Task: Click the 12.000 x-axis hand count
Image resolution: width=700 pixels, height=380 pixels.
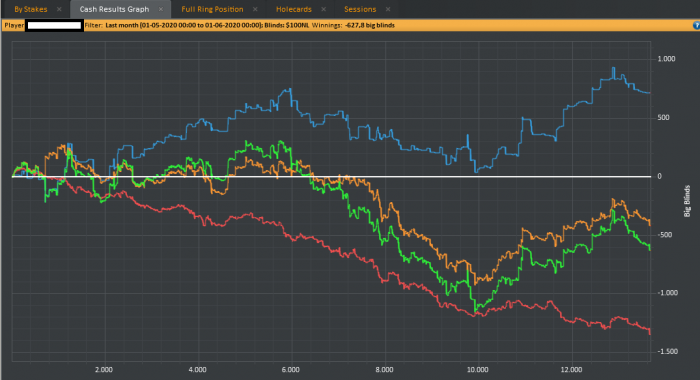Action: coord(571,370)
